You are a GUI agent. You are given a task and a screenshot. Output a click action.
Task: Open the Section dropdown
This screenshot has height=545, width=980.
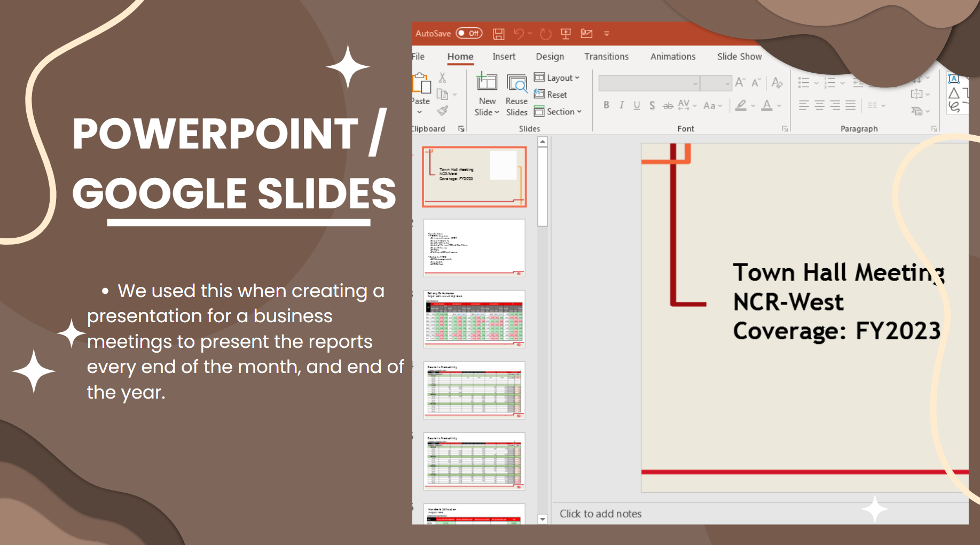pyautogui.click(x=558, y=112)
